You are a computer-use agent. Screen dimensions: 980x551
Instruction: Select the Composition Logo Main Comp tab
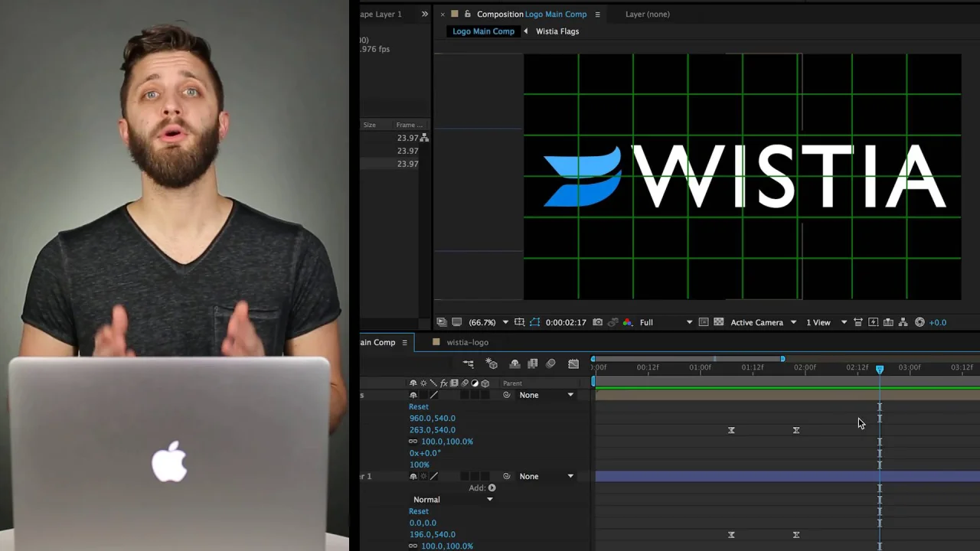click(x=531, y=14)
